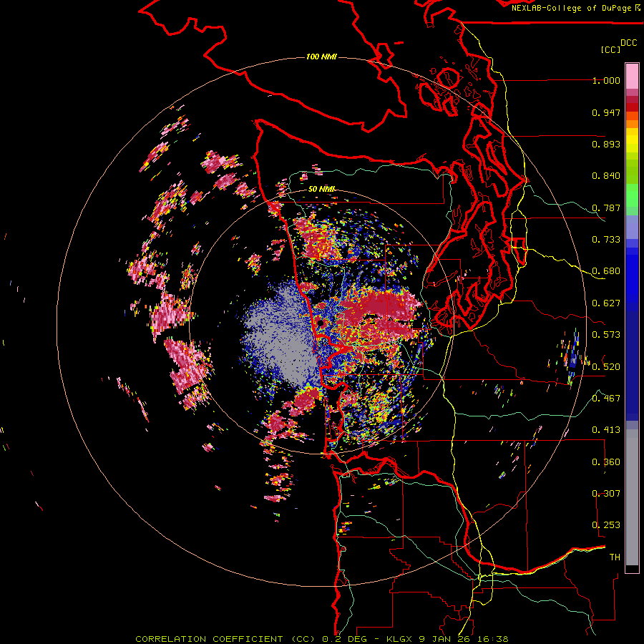The width and height of the screenshot is (644, 644).
Task: Click the 100 NMI range ring label
Action: pyautogui.click(x=321, y=57)
